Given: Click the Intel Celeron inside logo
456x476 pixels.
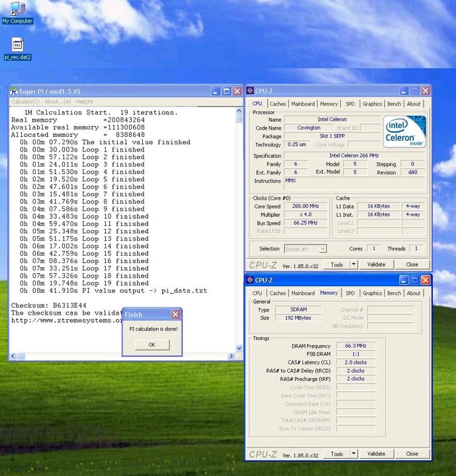Looking at the screenshot, I should (x=404, y=132).
